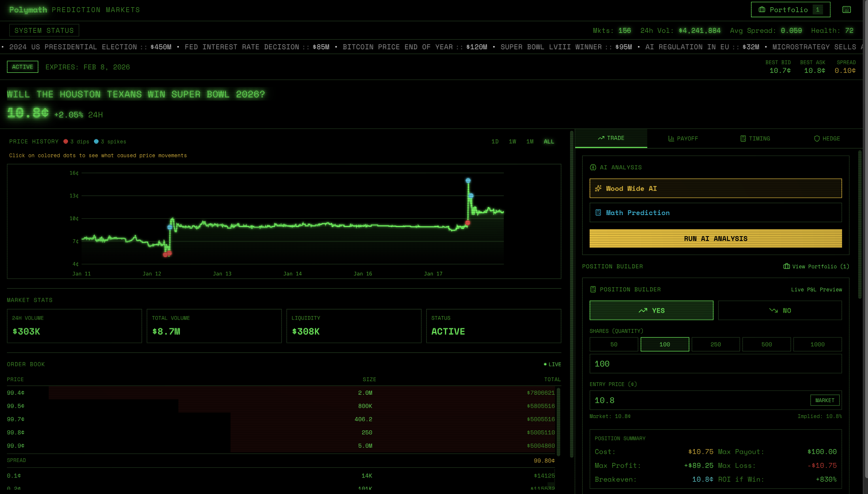This screenshot has height=494, width=868.
Task: Click the Mood Wide AI sparkle icon
Action: point(598,188)
